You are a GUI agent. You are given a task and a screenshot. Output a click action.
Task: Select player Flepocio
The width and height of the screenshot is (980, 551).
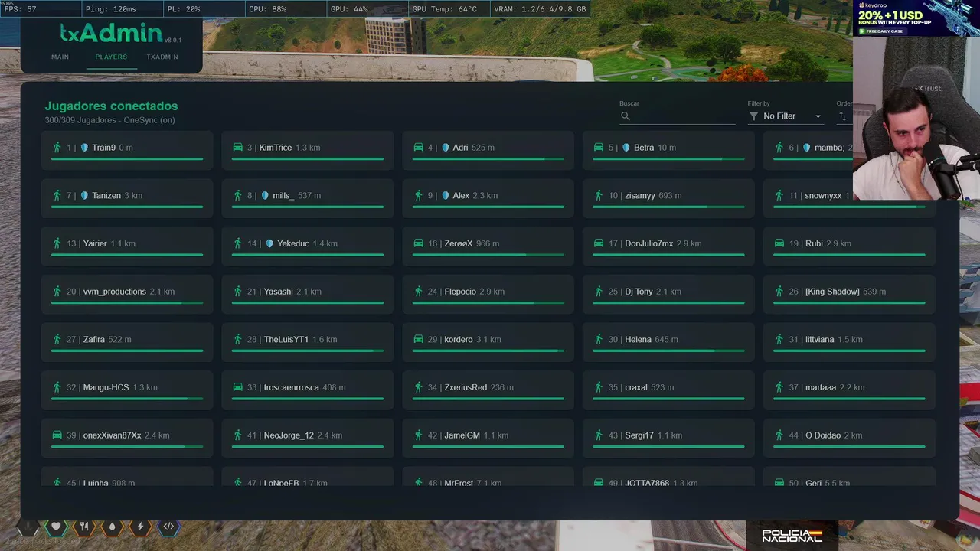click(x=488, y=295)
